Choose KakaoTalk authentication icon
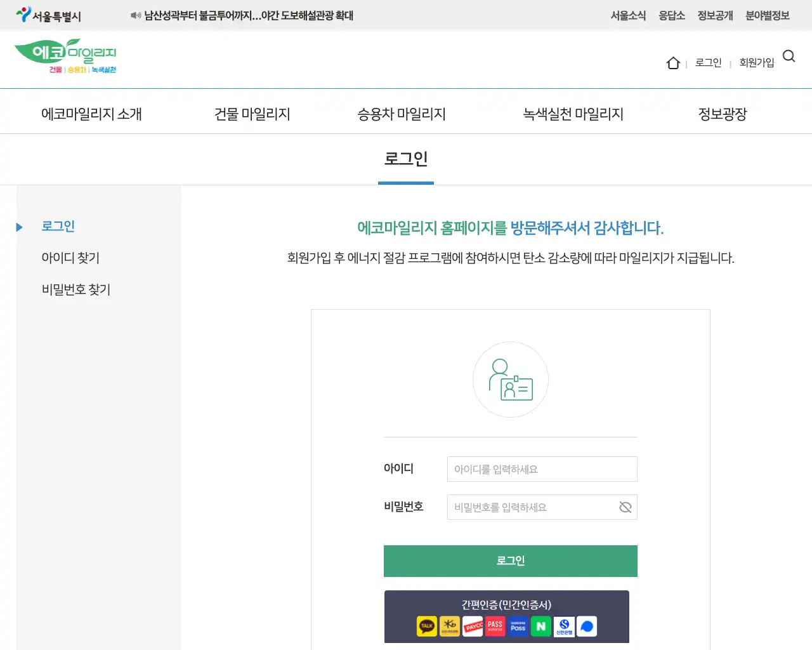Screen dimensions: 812x650 point(427,627)
